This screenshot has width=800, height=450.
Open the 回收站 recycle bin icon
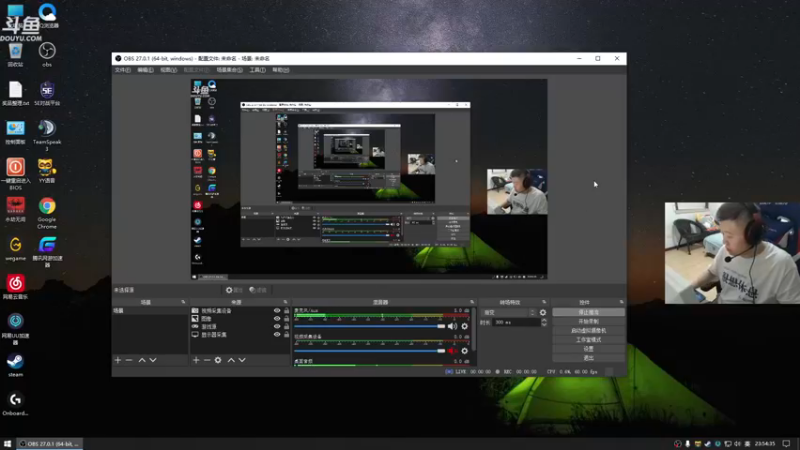click(15, 55)
